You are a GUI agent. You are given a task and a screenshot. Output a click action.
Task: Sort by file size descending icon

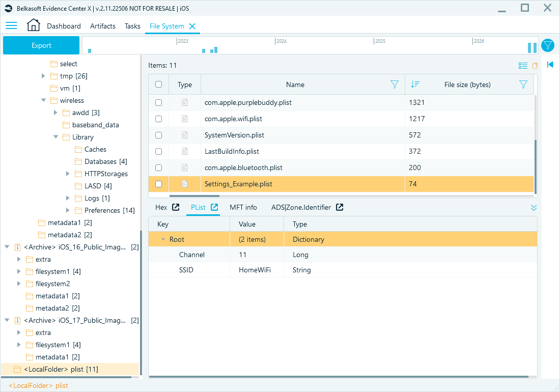pyautogui.click(x=414, y=85)
